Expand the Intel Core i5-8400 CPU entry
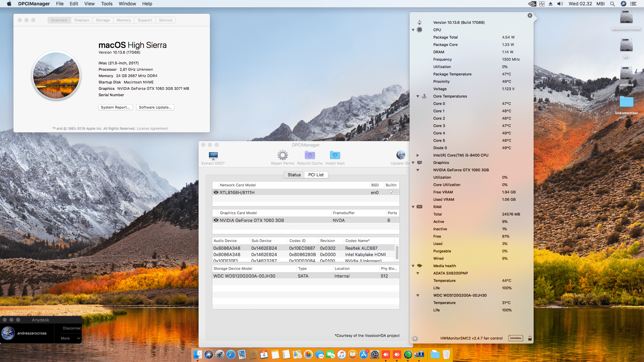The image size is (644, 362). [418, 155]
